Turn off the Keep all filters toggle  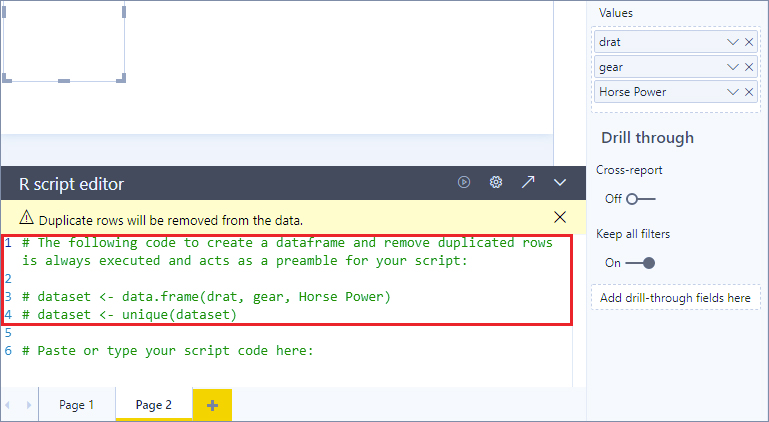pyautogui.click(x=642, y=263)
